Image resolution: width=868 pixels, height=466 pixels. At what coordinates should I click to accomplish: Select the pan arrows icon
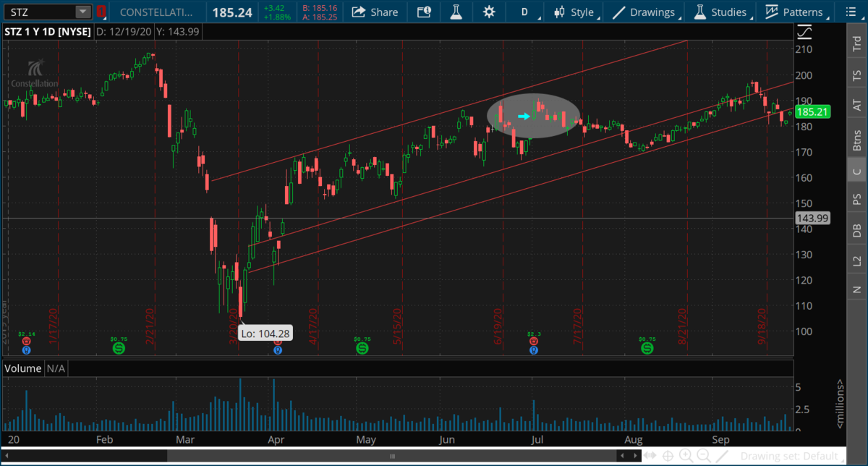click(x=650, y=456)
